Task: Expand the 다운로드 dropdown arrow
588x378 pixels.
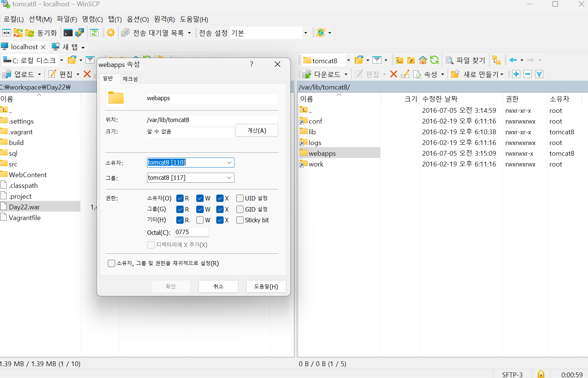Action: (346, 74)
